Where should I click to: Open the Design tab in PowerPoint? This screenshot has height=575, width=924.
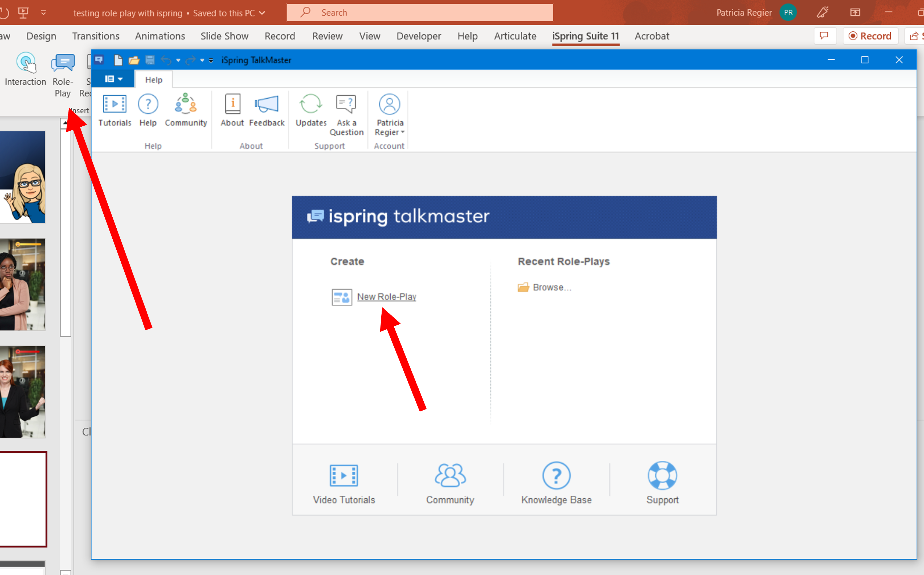[x=41, y=36]
